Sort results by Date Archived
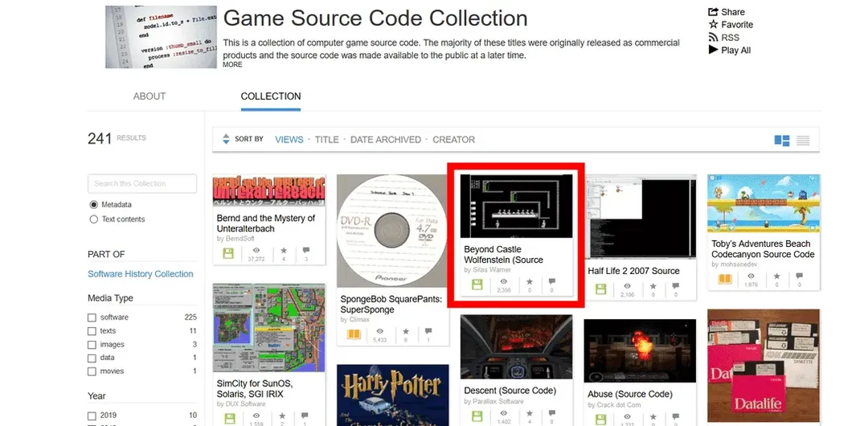 pyautogui.click(x=385, y=140)
